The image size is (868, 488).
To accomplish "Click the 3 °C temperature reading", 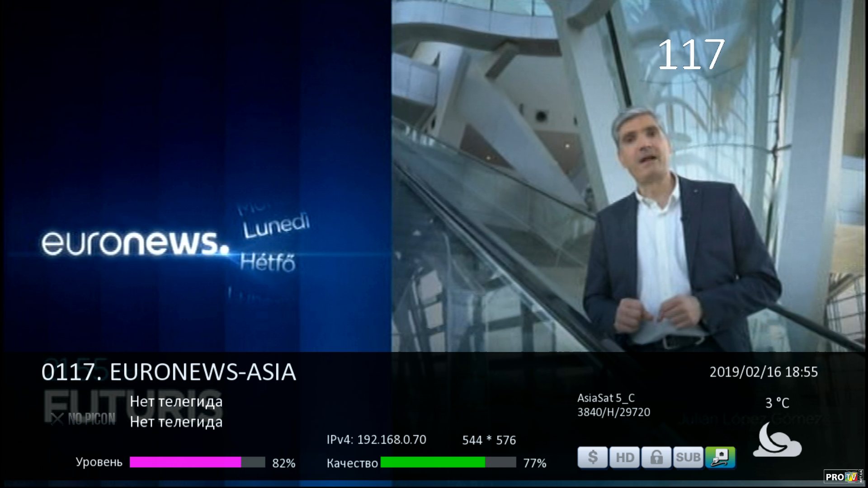I will tap(777, 403).
